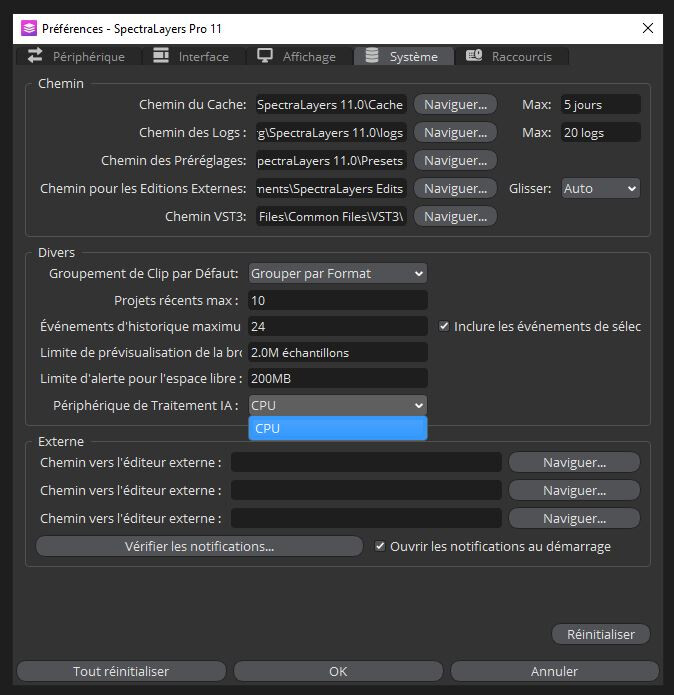Open the Affichage tab
674x695 pixels.
point(299,56)
